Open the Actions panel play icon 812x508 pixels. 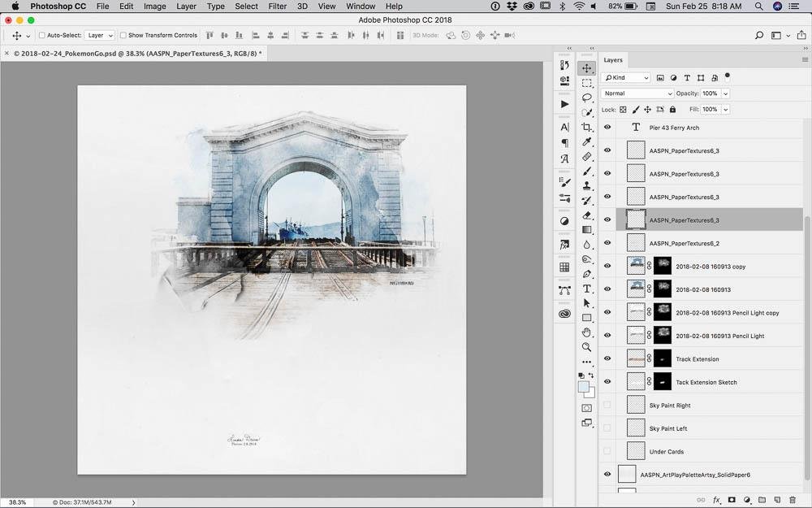[564, 104]
